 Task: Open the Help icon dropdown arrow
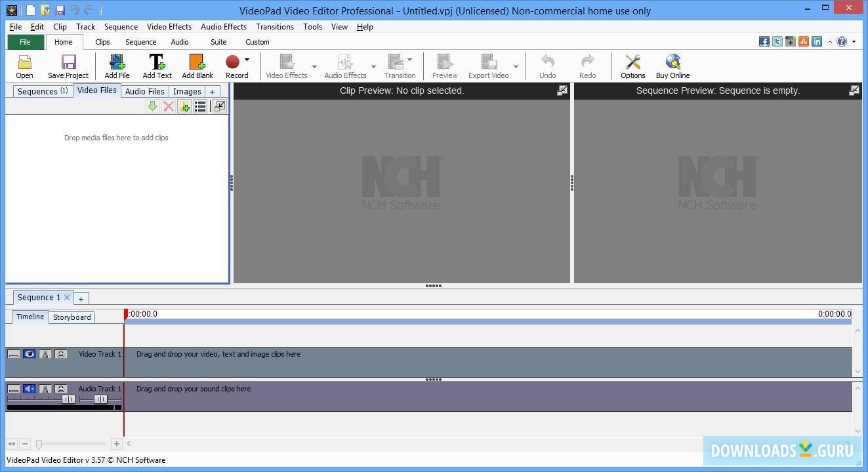[854, 42]
